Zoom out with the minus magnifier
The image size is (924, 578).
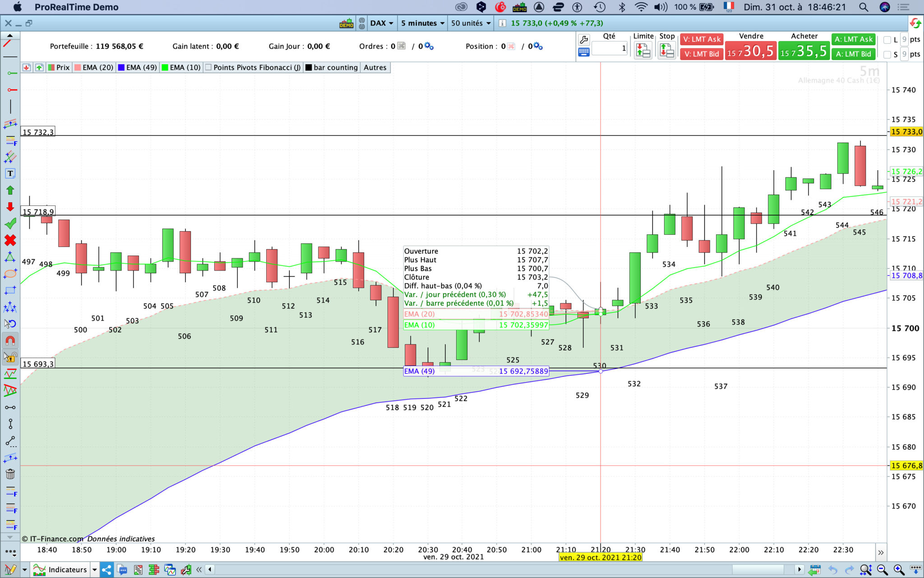pos(882,570)
